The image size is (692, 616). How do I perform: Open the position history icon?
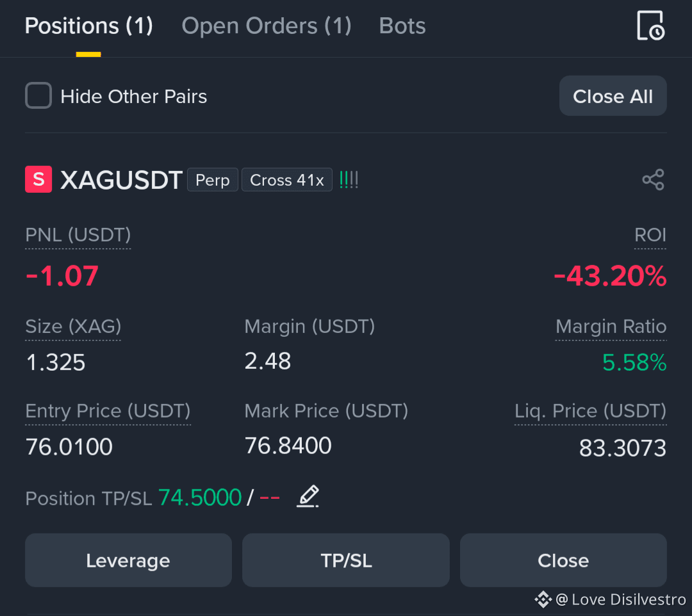(x=650, y=26)
